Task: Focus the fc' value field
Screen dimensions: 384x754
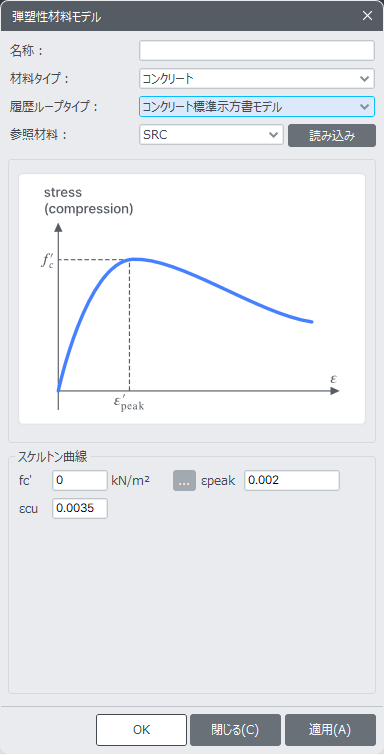Action: [x=80, y=480]
